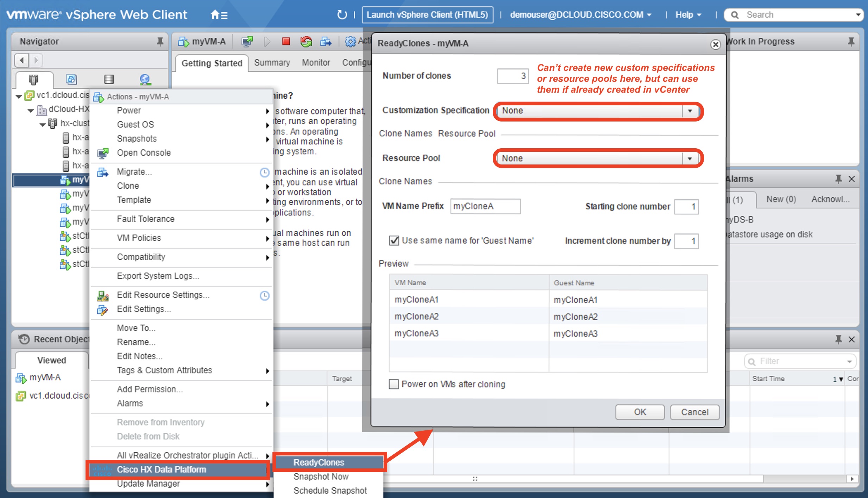Image resolution: width=868 pixels, height=498 pixels.
Task: Open the VM console toolbar icon
Action: (x=247, y=42)
